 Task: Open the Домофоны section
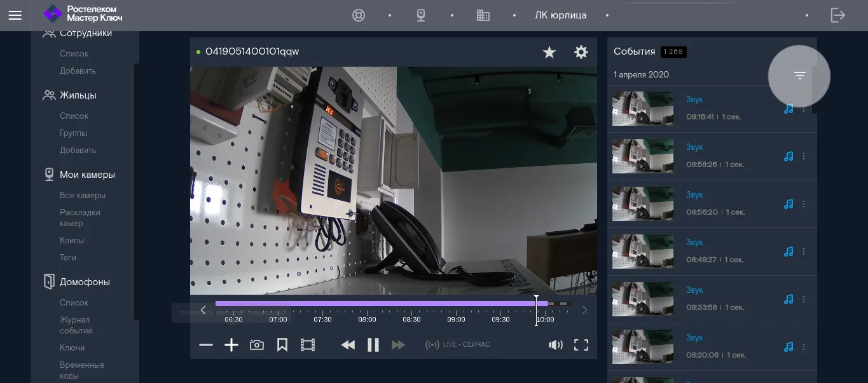(76, 282)
